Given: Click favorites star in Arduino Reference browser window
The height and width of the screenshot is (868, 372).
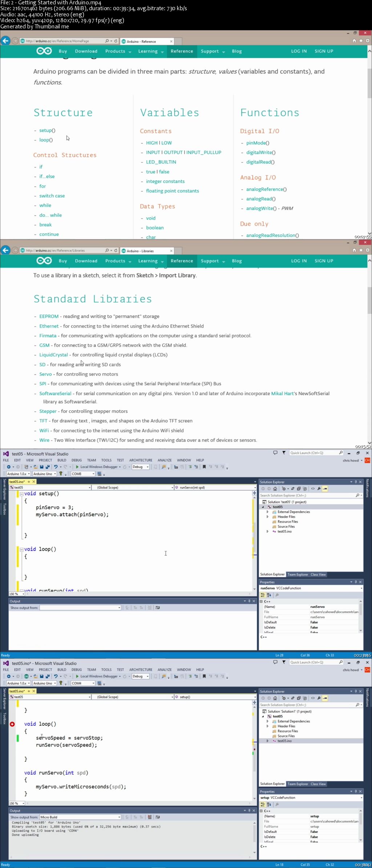Looking at the screenshot, I should (x=361, y=41).
